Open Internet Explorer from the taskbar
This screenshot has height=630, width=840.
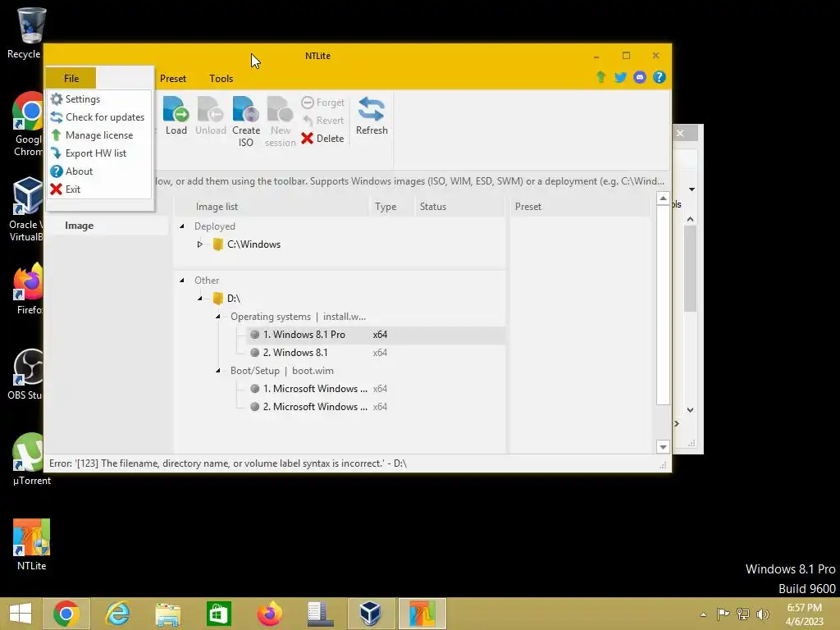coord(117,614)
